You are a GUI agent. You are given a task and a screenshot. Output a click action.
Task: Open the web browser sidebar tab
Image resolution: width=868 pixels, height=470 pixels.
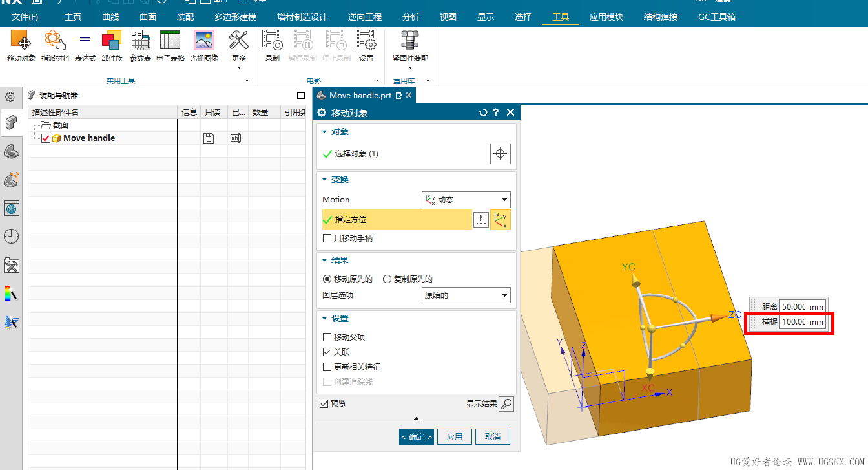11,208
